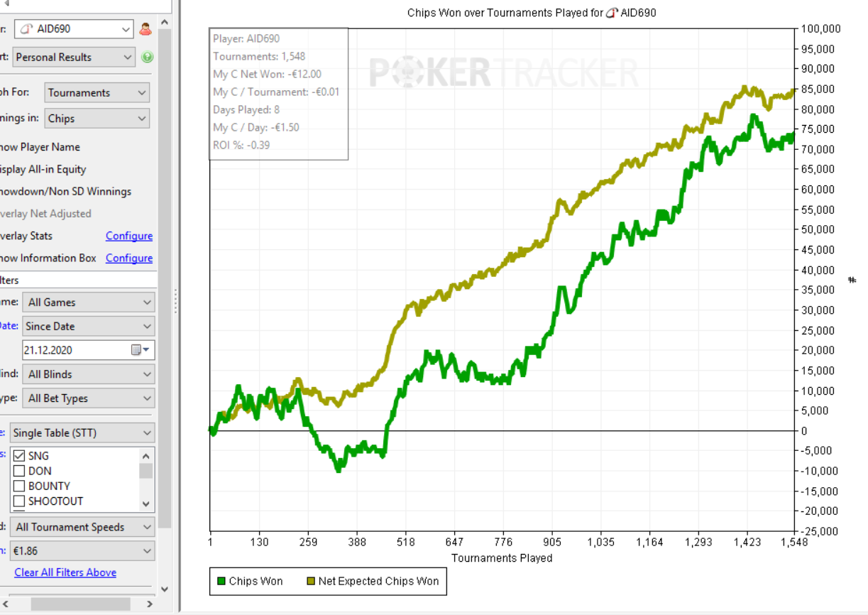Click the down arrow in the tournament types list
This screenshot has height=615, width=868.
[x=146, y=504]
